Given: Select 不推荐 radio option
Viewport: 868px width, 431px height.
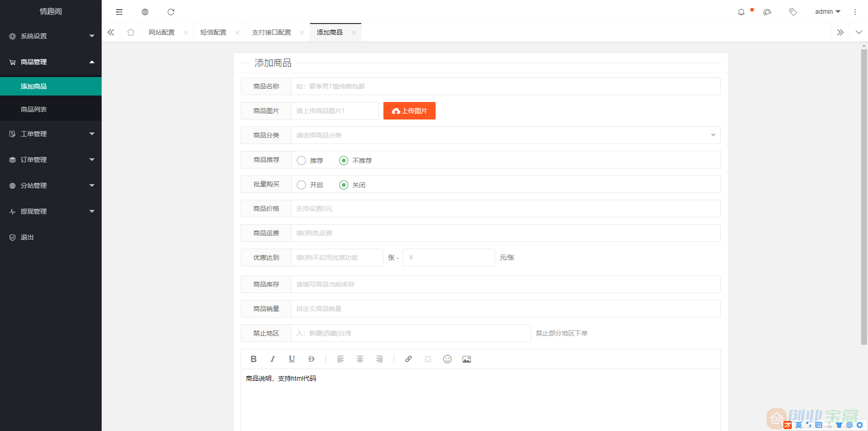Looking at the screenshot, I should pyautogui.click(x=343, y=160).
